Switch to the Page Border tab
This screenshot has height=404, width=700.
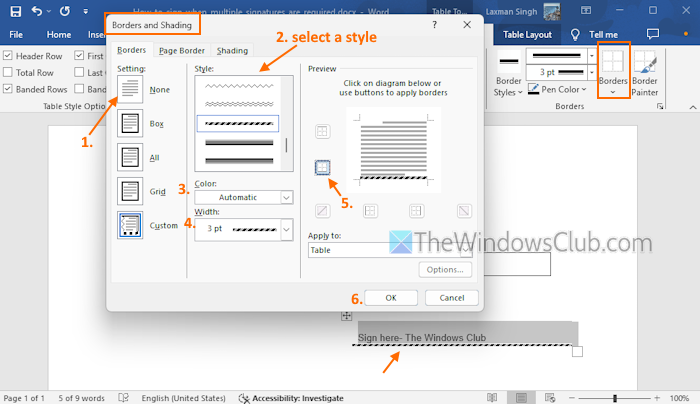182,50
